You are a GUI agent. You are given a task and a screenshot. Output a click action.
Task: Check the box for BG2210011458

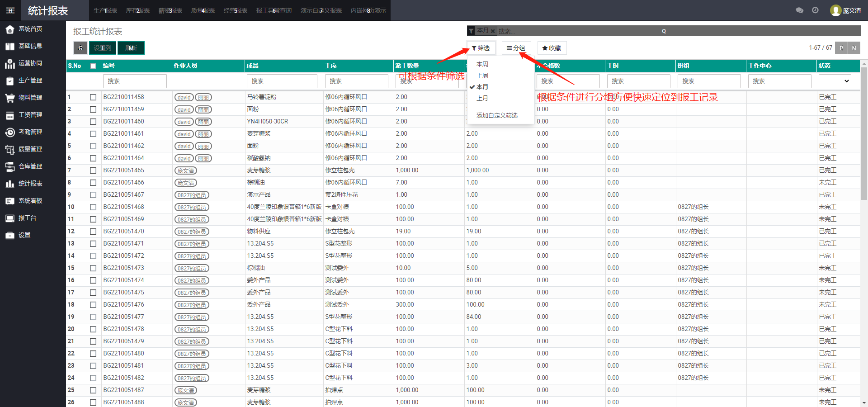(x=93, y=97)
